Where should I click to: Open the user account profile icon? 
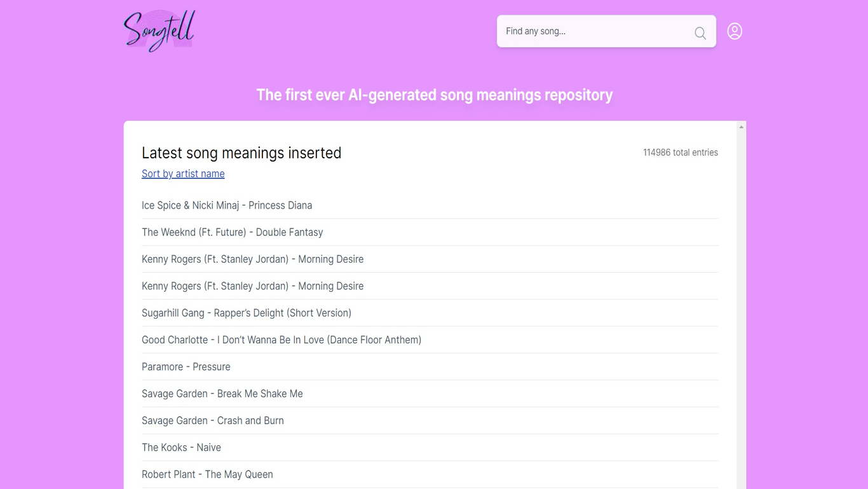(x=735, y=31)
